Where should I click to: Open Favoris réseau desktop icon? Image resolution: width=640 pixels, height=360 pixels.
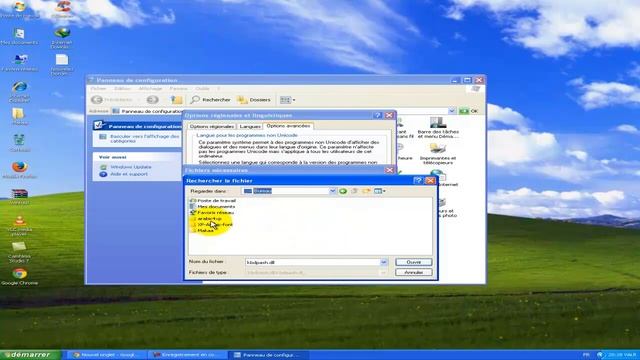click(x=20, y=63)
